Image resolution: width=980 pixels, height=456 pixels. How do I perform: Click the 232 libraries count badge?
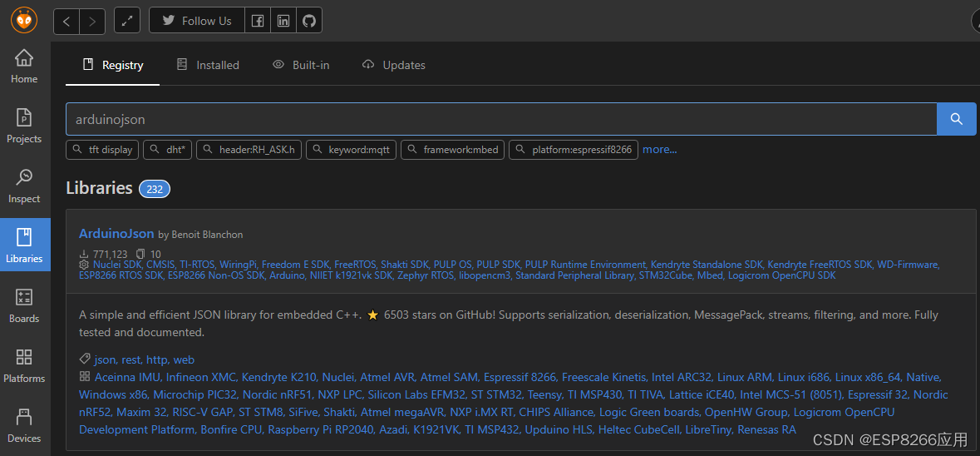(155, 189)
